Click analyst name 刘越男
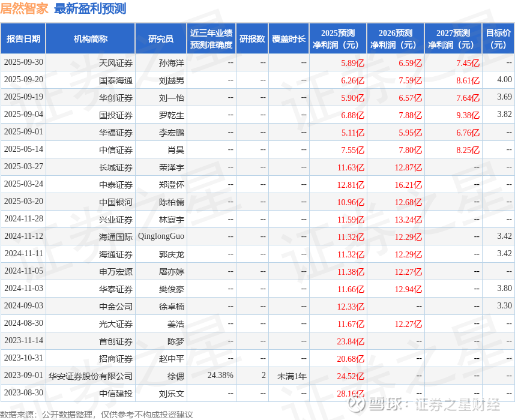515x420 pixels. (x=172, y=80)
